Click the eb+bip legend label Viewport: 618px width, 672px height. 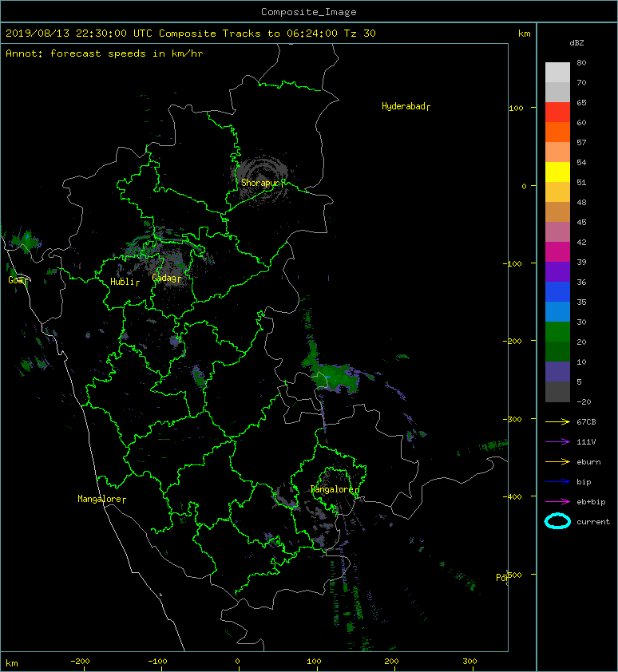pos(591,501)
